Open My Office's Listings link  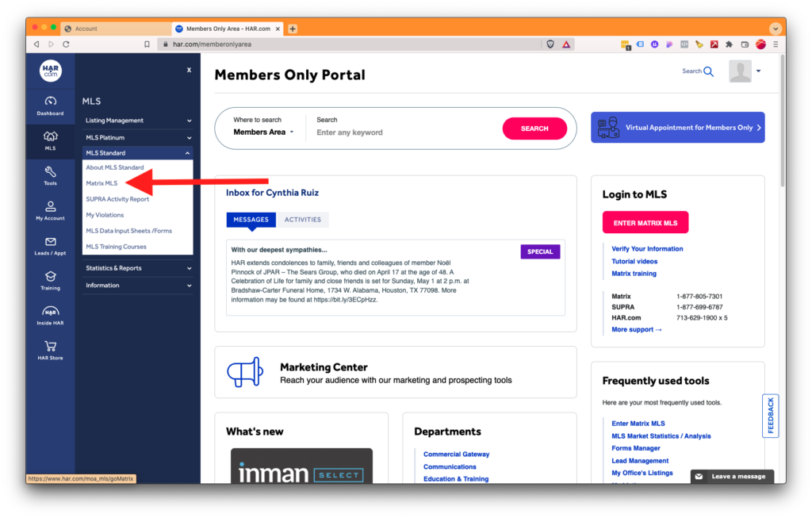[642, 473]
